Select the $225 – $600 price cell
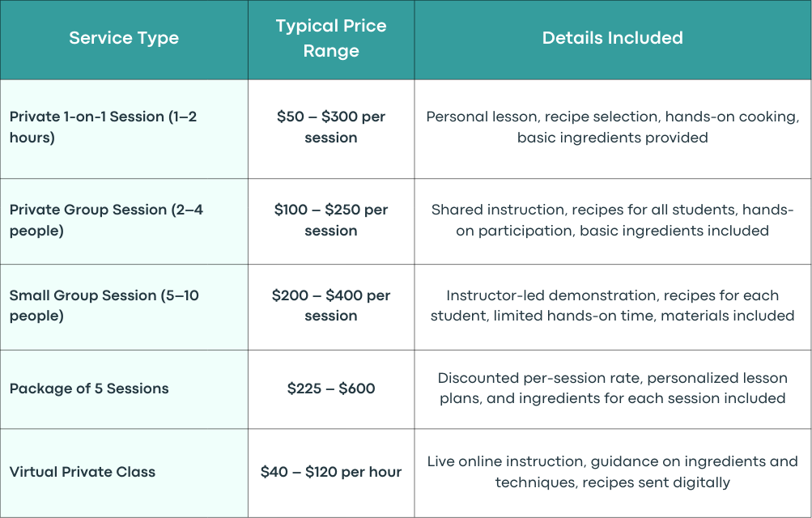The image size is (812, 518). pyautogui.click(x=331, y=388)
